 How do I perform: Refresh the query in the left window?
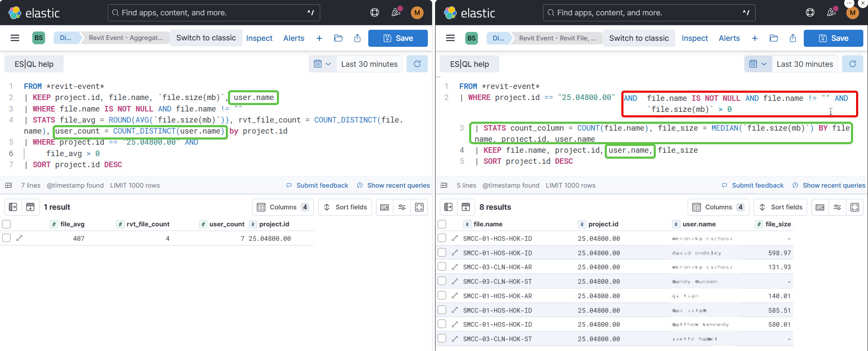417,64
